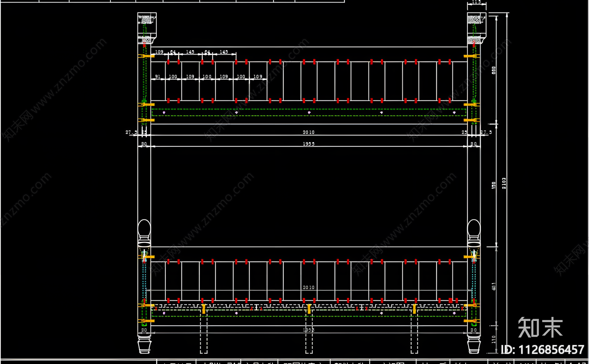Select the 2010 dimension inside the lower railing
The height and width of the screenshot is (364, 589).
[x=308, y=287]
